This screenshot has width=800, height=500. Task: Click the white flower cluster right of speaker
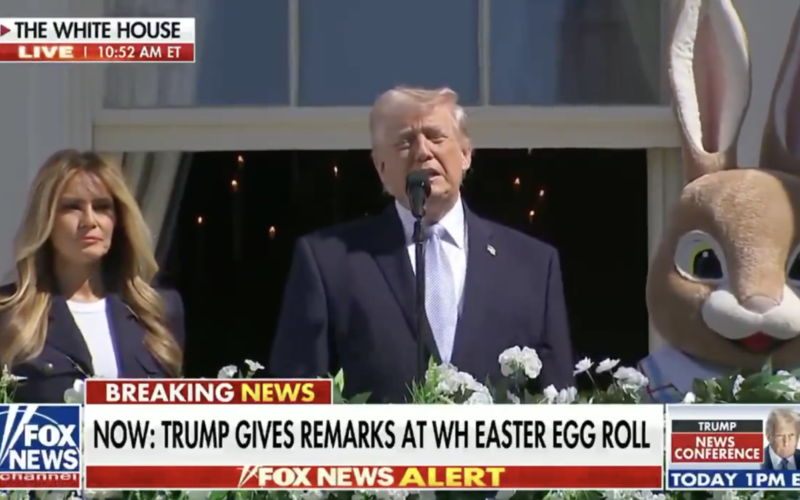pyautogui.click(x=520, y=362)
